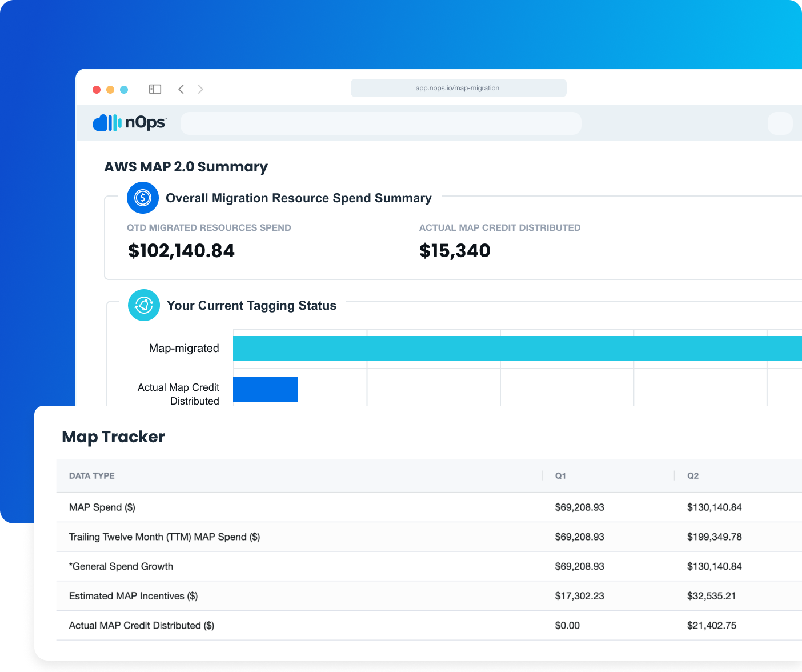The height and width of the screenshot is (672, 802).
Task: Click the Map-migrated cyan bar
Action: (x=518, y=349)
